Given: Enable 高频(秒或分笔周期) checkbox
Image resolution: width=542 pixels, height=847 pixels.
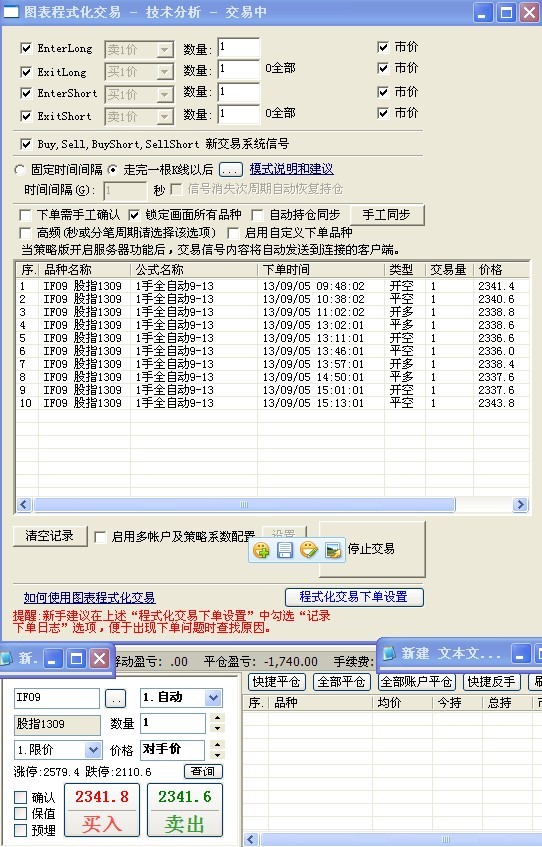Looking at the screenshot, I should pos(25,233).
